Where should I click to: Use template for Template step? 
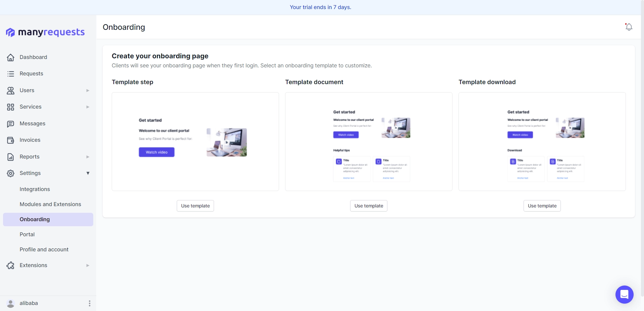195,206
